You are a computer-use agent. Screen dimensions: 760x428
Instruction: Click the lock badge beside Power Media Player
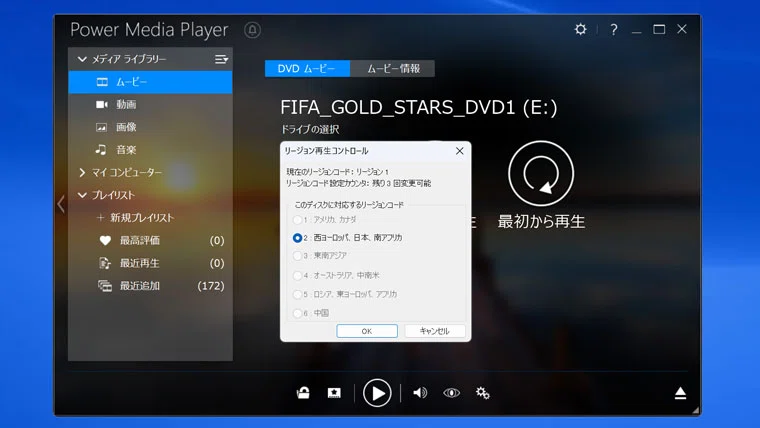tap(252, 30)
